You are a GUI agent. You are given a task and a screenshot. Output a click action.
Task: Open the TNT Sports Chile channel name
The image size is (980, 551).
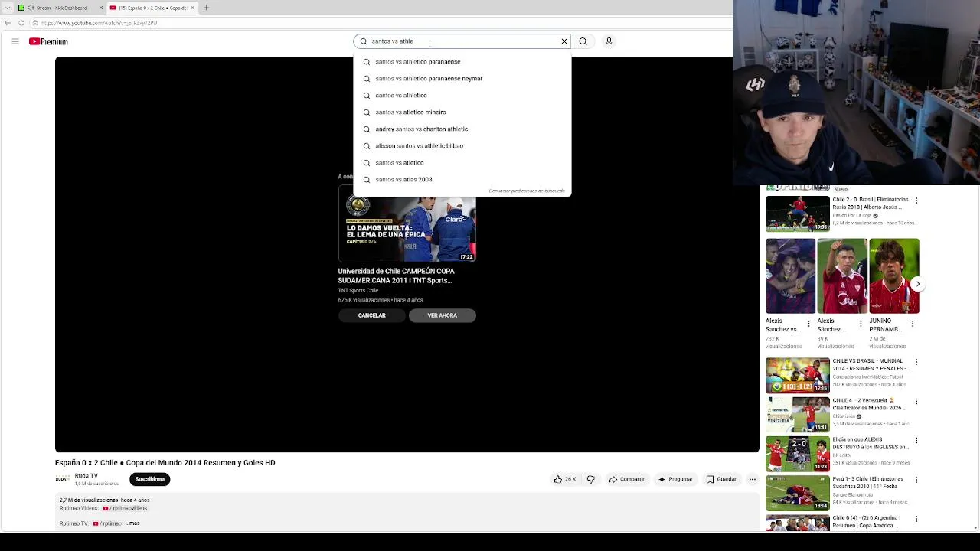pos(358,291)
